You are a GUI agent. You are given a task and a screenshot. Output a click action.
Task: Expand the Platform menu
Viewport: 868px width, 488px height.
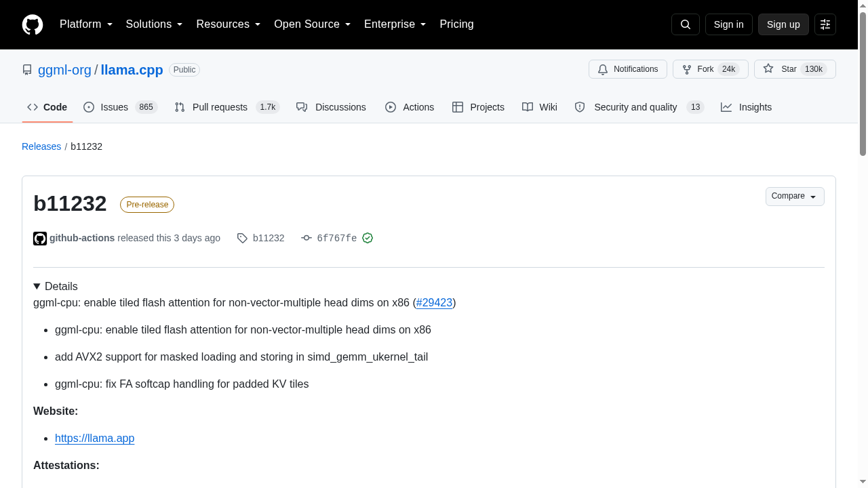86,24
